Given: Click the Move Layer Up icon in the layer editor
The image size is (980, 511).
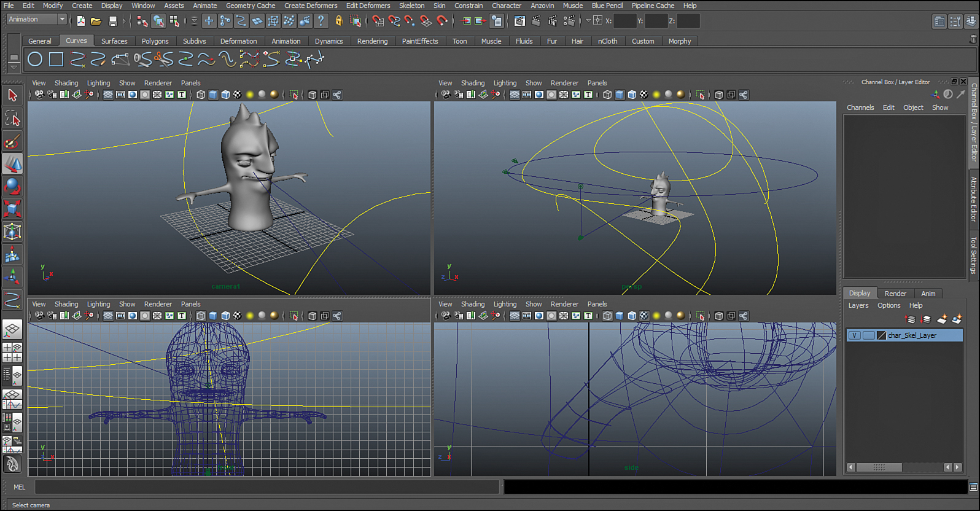Looking at the screenshot, I should (911, 319).
